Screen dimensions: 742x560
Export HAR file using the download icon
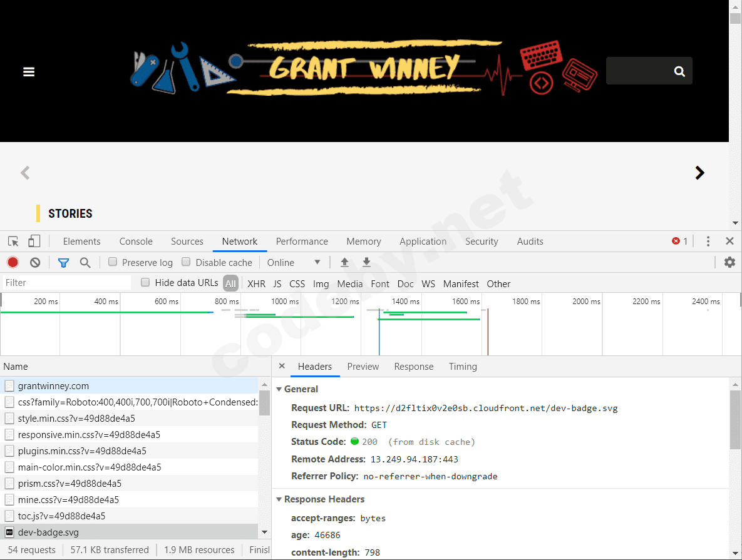click(366, 262)
